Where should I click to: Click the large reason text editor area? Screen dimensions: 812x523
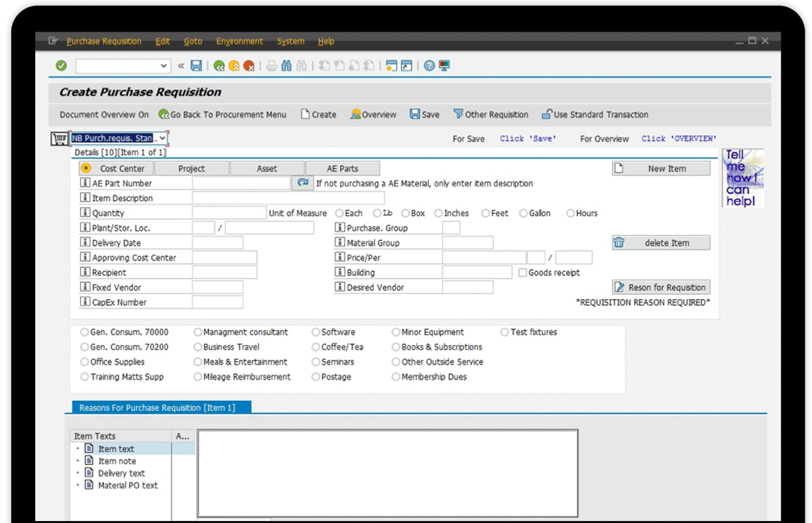tap(388, 473)
